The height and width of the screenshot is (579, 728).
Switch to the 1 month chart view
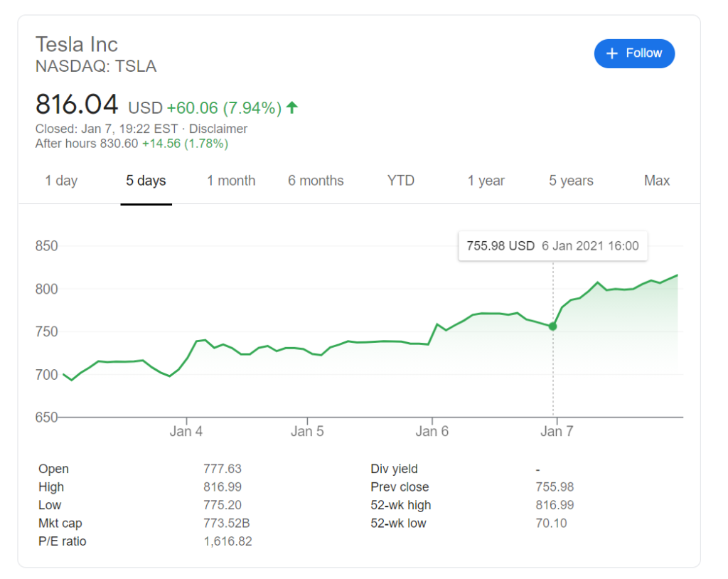point(231,181)
